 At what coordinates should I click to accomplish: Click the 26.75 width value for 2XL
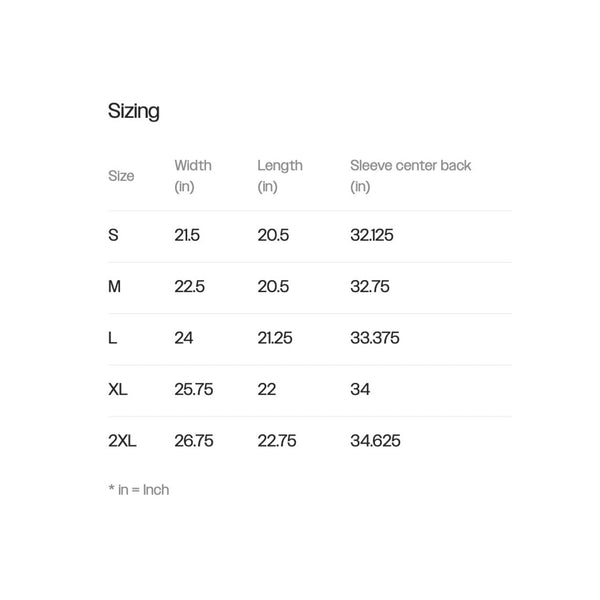[x=194, y=441]
